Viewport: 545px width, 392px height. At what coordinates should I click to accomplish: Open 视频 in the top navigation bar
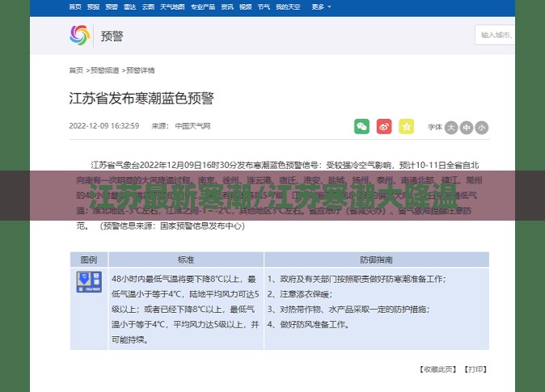pos(245,6)
